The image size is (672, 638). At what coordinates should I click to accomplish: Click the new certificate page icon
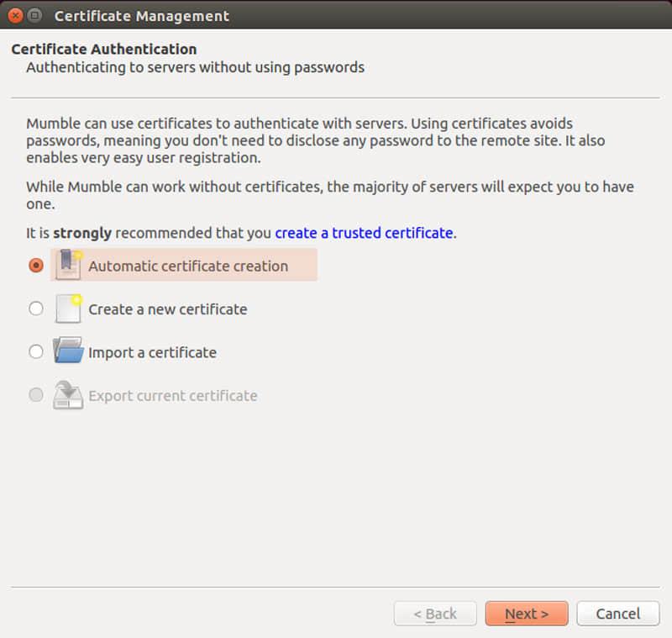pos(69,308)
